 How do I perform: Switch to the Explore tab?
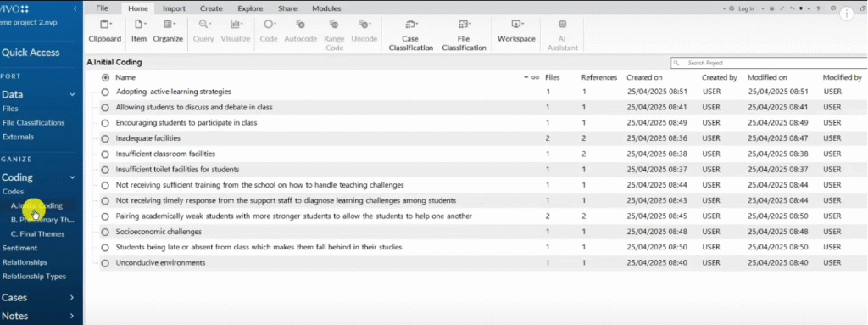click(250, 8)
